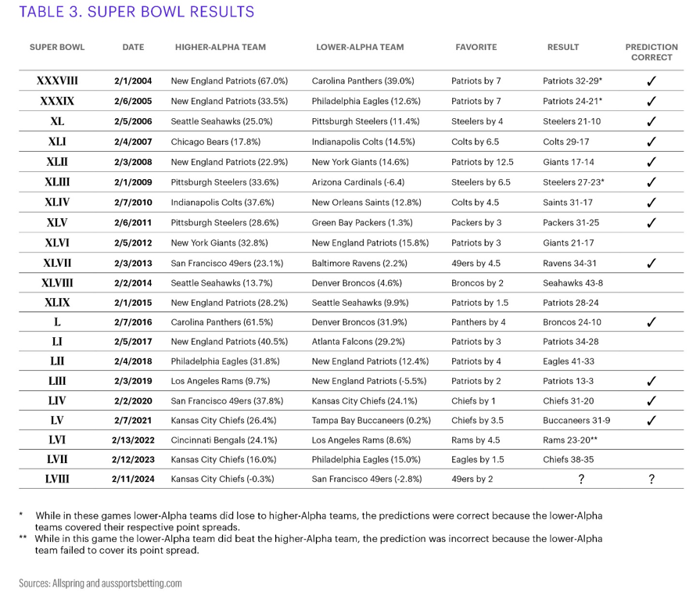This screenshot has height=596, width=700.
Task: Click 'Green Bay Packers (1.3%)'
Action: 362,222
